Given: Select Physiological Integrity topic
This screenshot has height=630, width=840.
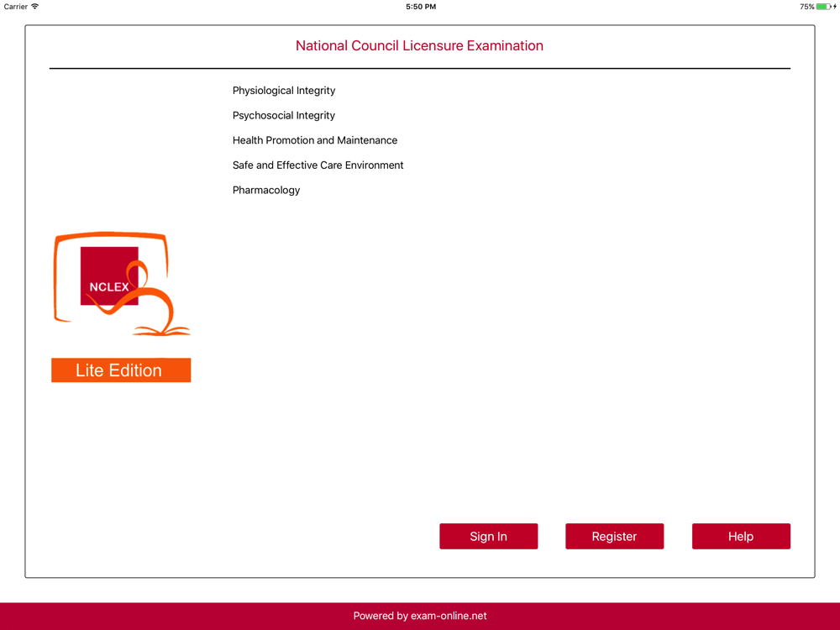Looking at the screenshot, I should pos(284,91).
